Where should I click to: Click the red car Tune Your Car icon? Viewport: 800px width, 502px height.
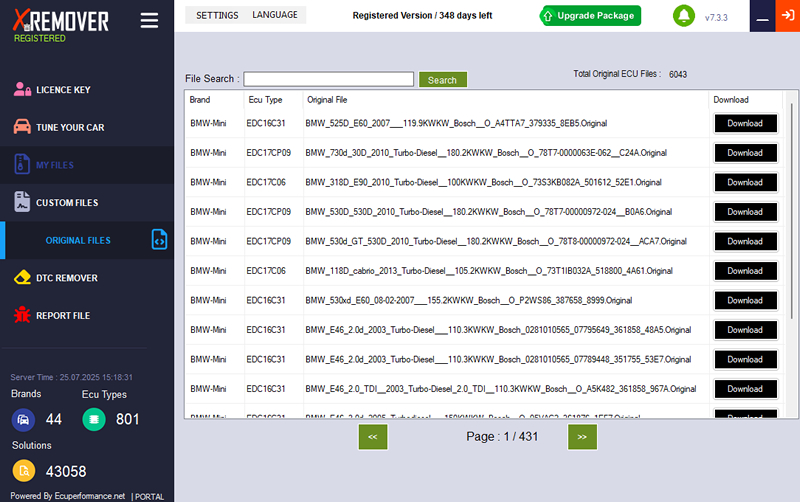pyautogui.click(x=22, y=127)
